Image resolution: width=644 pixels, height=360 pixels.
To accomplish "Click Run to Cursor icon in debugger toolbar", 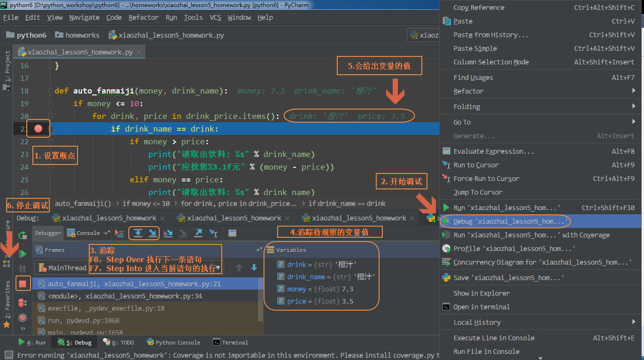I will tap(213, 233).
